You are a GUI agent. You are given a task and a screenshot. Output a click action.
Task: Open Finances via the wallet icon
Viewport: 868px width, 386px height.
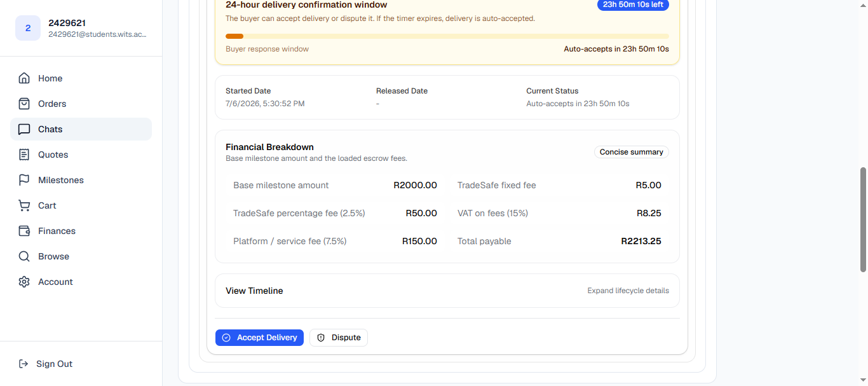(24, 231)
